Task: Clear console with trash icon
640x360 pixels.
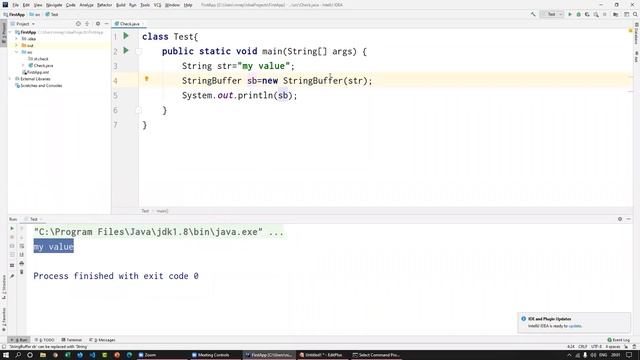Action: click(x=22, y=272)
